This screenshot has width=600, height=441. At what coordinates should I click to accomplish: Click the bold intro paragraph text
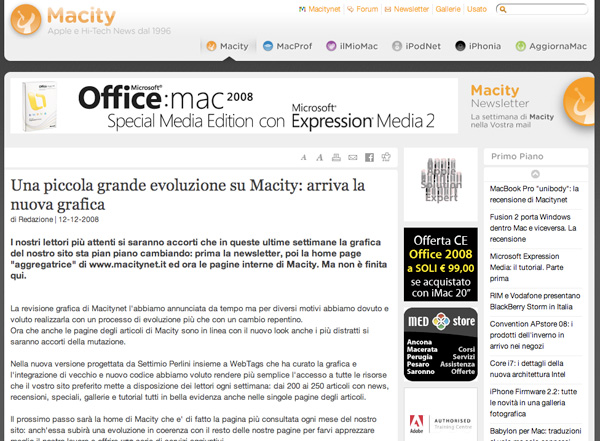(x=199, y=259)
